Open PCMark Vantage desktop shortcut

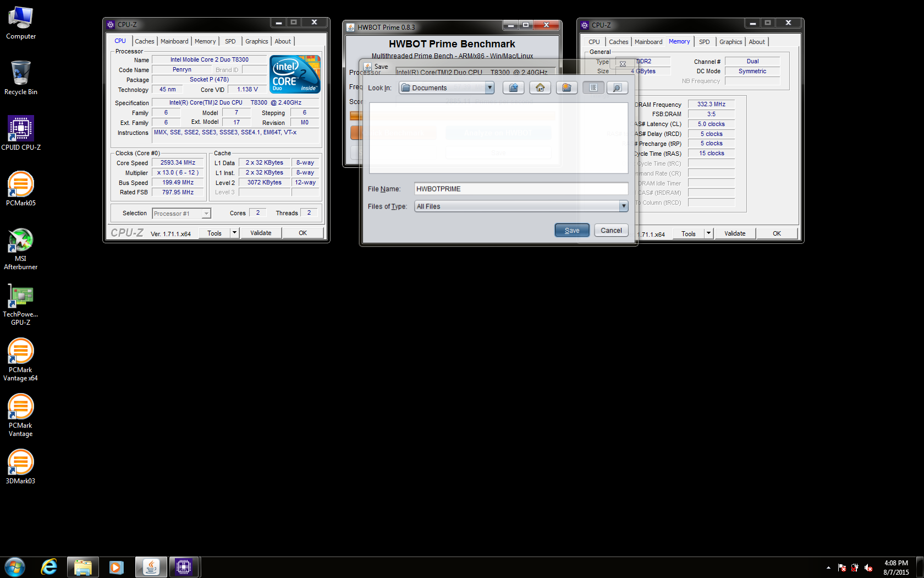[21, 416]
